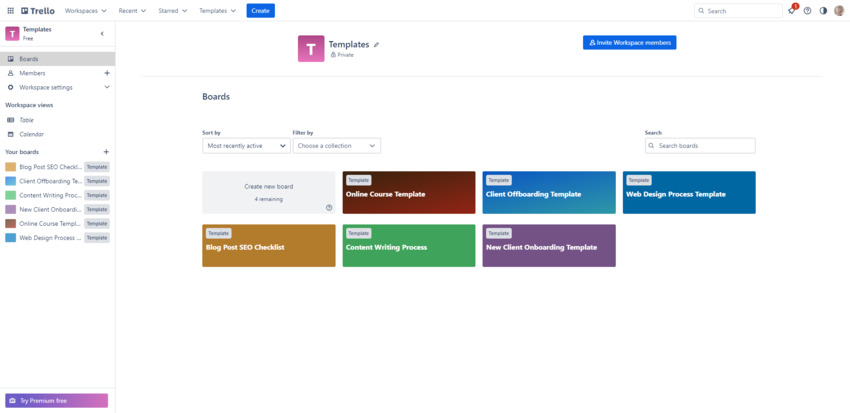Click Try Premium free button
The height and width of the screenshot is (413, 850).
coord(56,401)
